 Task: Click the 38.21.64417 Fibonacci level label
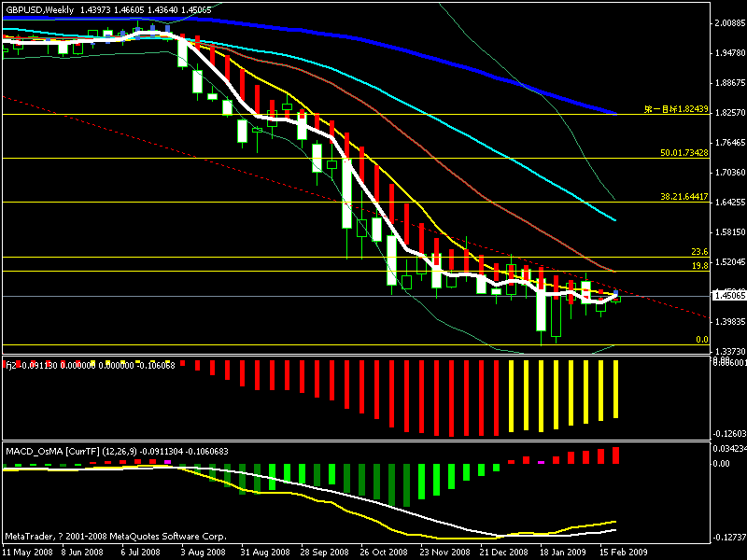(684, 196)
